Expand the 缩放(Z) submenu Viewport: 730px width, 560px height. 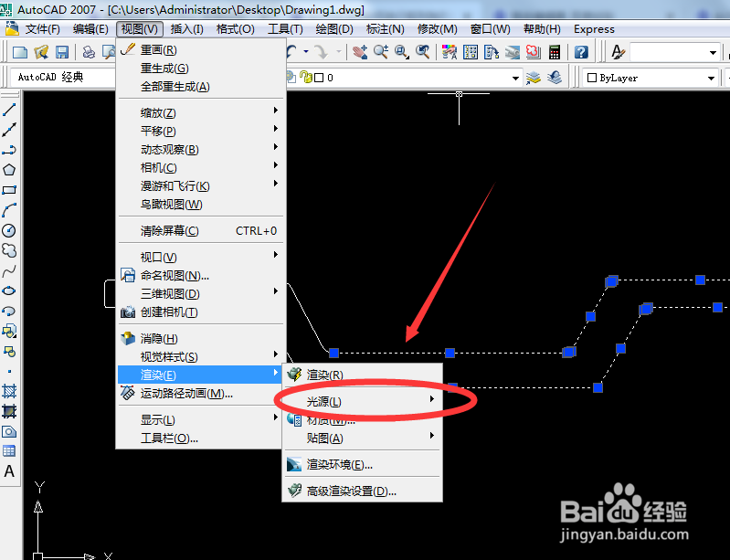201,112
